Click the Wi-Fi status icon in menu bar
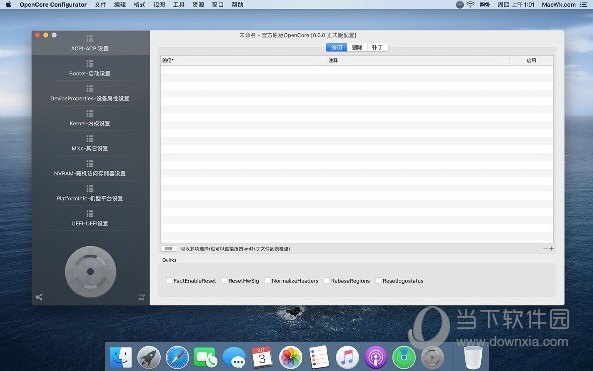The height and width of the screenshot is (371, 593). point(470,5)
